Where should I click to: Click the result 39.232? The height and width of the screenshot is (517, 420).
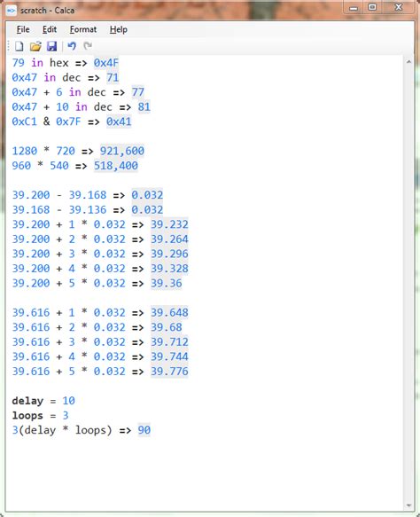coord(169,224)
